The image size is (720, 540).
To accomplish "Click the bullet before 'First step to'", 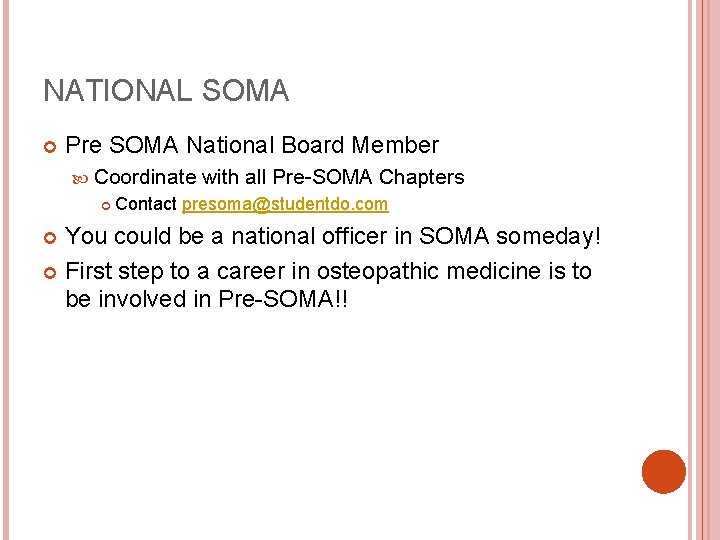I will [50, 271].
